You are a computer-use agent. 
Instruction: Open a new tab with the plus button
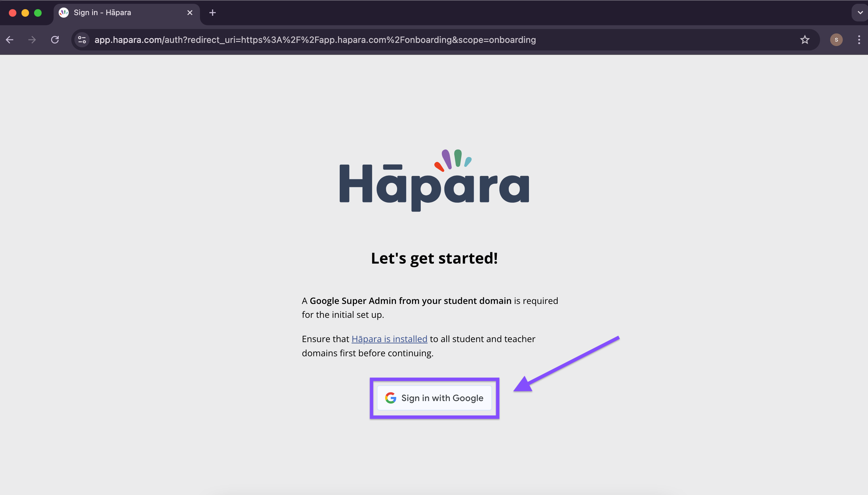point(213,13)
